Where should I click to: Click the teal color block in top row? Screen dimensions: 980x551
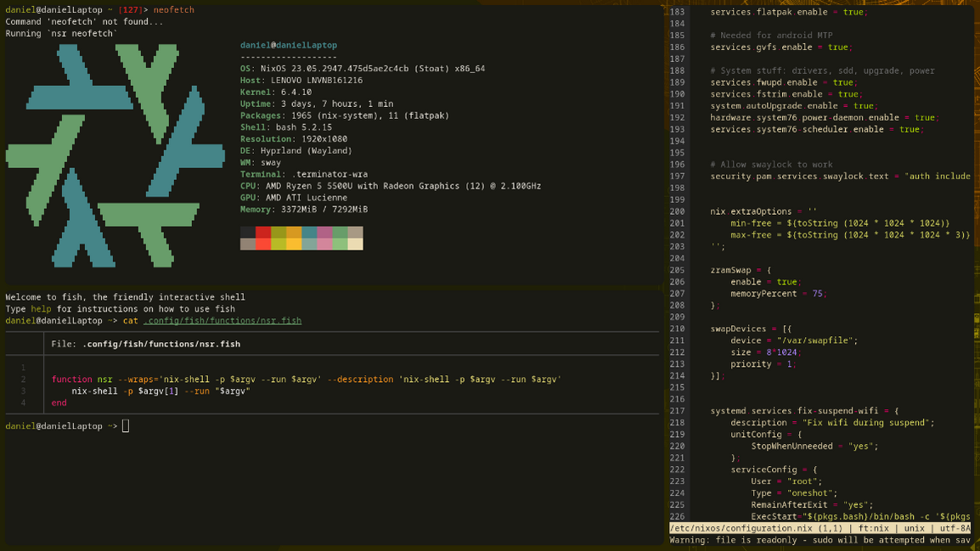pyautogui.click(x=309, y=232)
